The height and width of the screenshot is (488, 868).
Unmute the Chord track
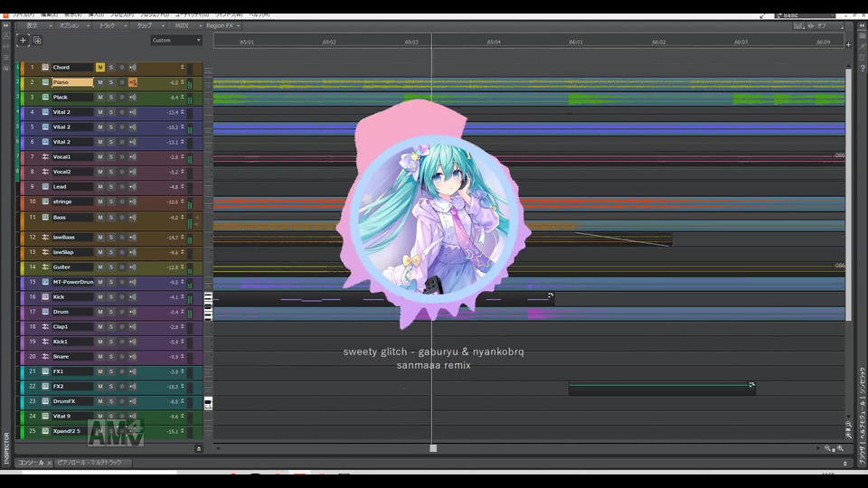[x=99, y=67]
